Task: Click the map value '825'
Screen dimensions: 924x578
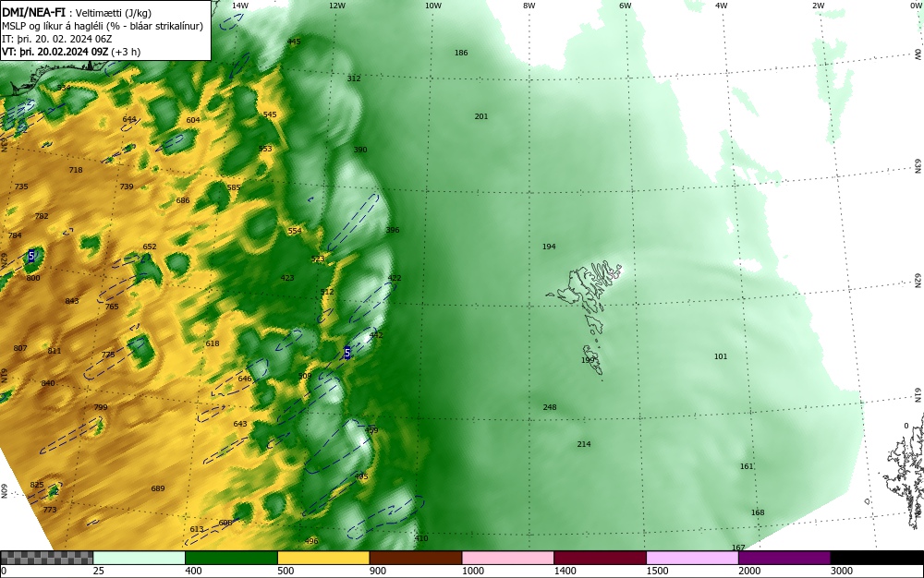Action: click(37, 485)
